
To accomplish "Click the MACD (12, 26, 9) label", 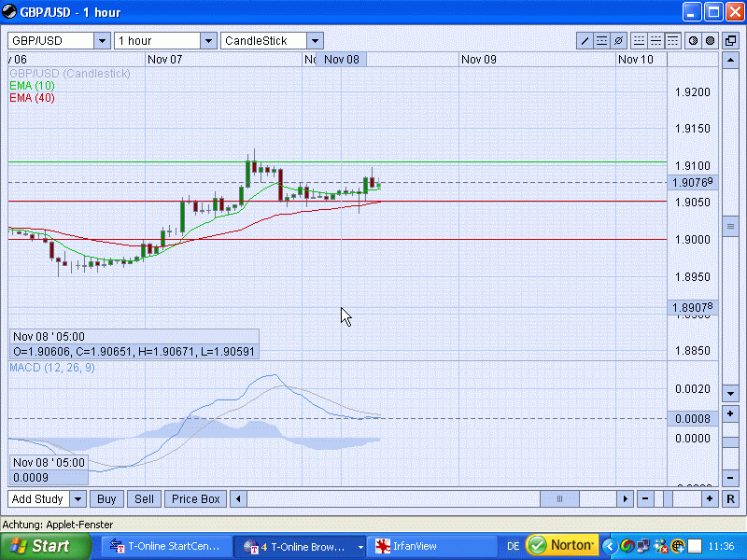I will [52, 368].
